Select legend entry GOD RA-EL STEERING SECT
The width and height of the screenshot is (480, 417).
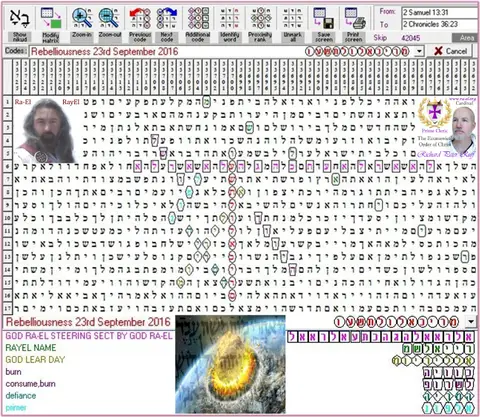click(x=89, y=336)
